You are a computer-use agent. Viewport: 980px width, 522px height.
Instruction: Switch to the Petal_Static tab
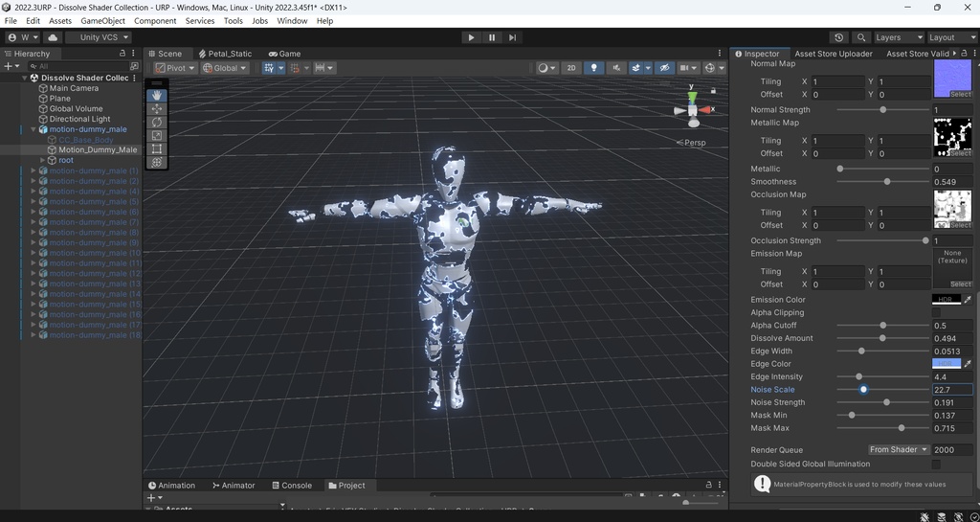coord(225,54)
